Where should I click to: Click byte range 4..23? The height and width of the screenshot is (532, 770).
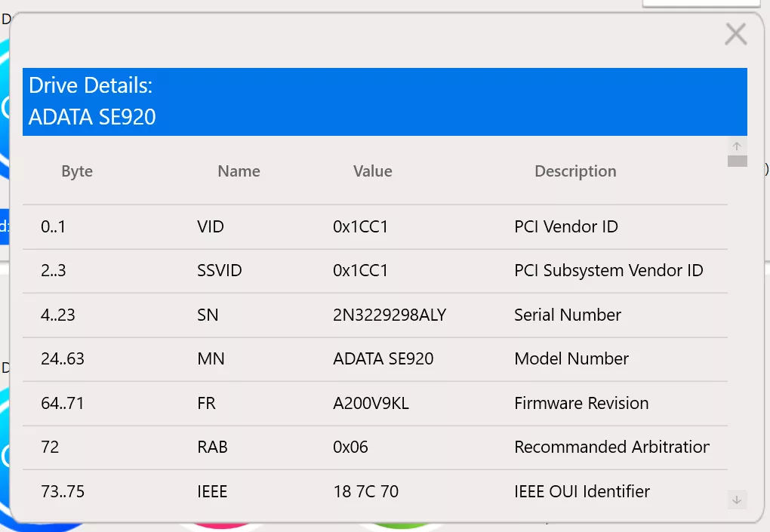point(58,315)
